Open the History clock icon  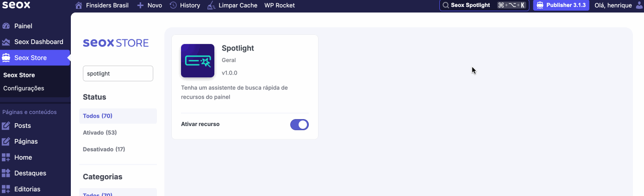(173, 6)
